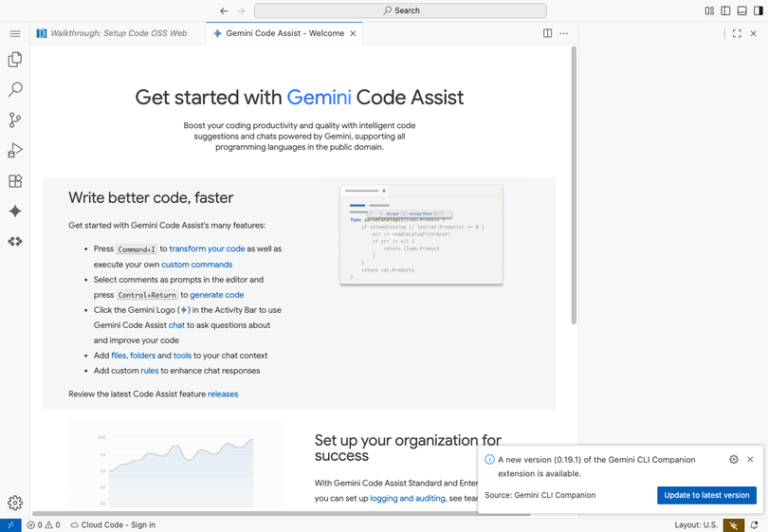Follow the tools link
The width and height of the screenshot is (768, 532).
pos(182,356)
